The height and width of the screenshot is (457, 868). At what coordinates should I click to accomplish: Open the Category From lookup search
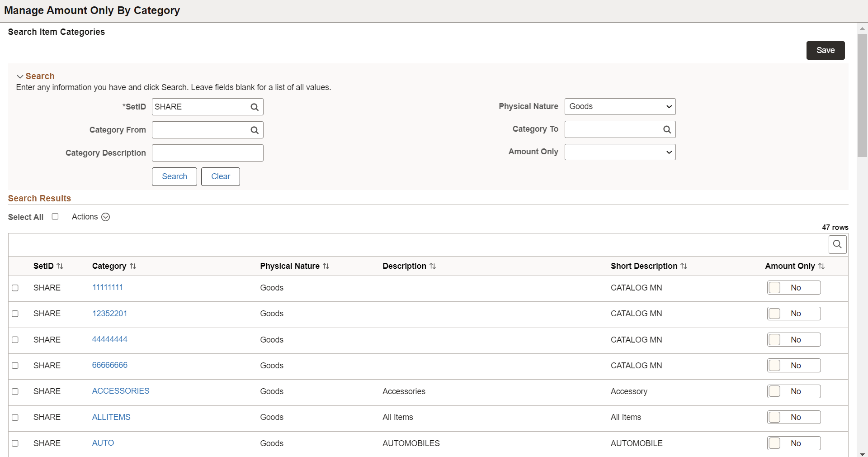pos(254,130)
